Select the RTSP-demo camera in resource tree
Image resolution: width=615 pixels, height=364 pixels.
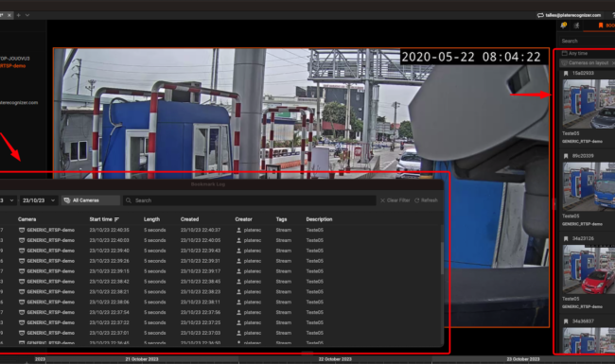[x=12, y=66]
